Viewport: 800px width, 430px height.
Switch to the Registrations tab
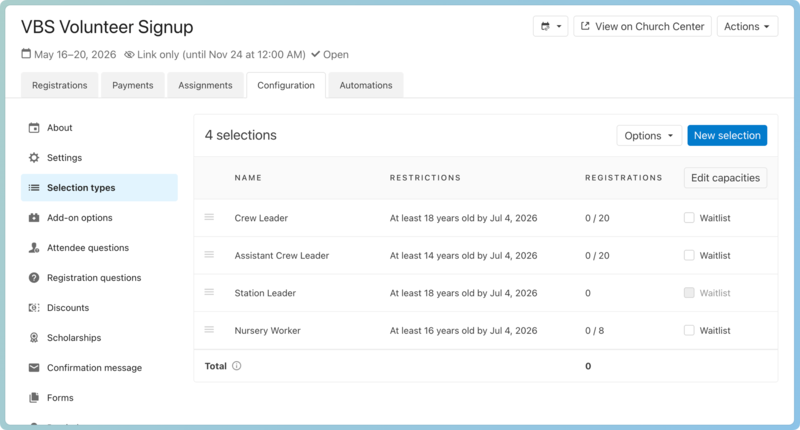(59, 86)
